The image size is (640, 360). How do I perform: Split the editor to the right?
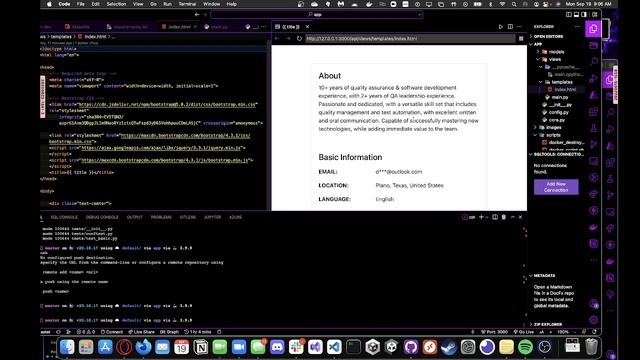pos(510,27)
